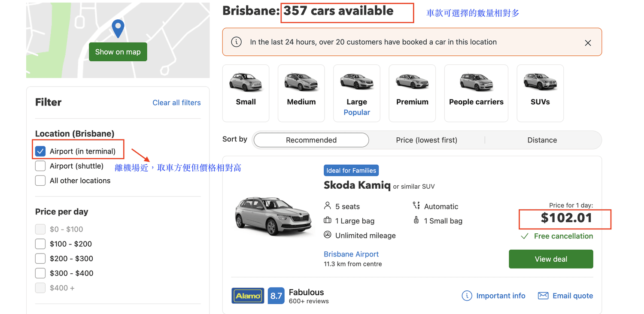Click the unlimited mileage gauge icon
This screenshot has width=644, height=314.
328,235
